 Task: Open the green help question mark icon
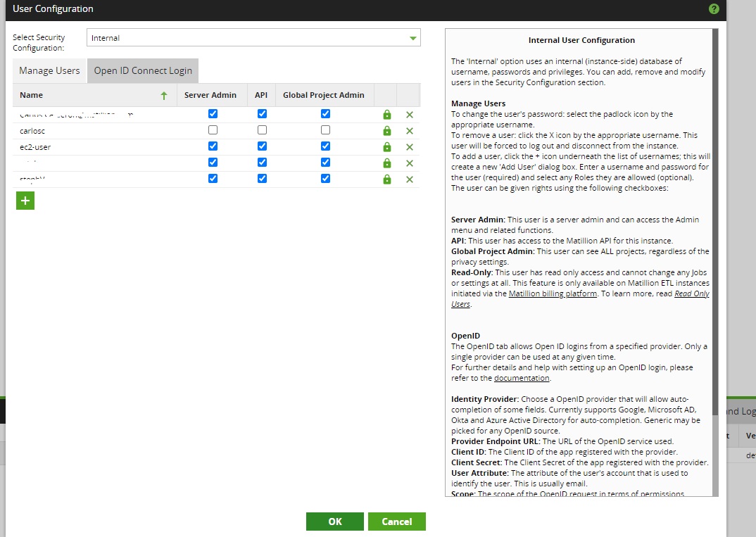714,8
